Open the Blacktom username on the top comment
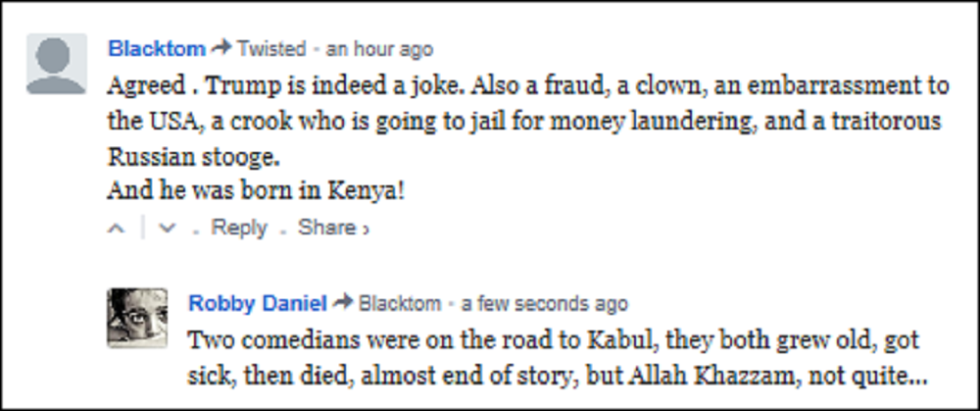980x411 pixels. click(x=157, y=48)
